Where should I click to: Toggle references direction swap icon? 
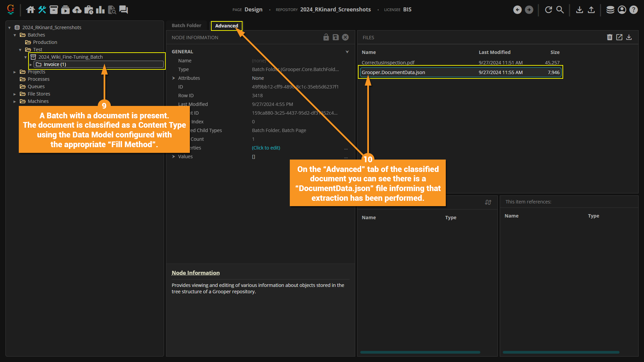tap(488, 202)
